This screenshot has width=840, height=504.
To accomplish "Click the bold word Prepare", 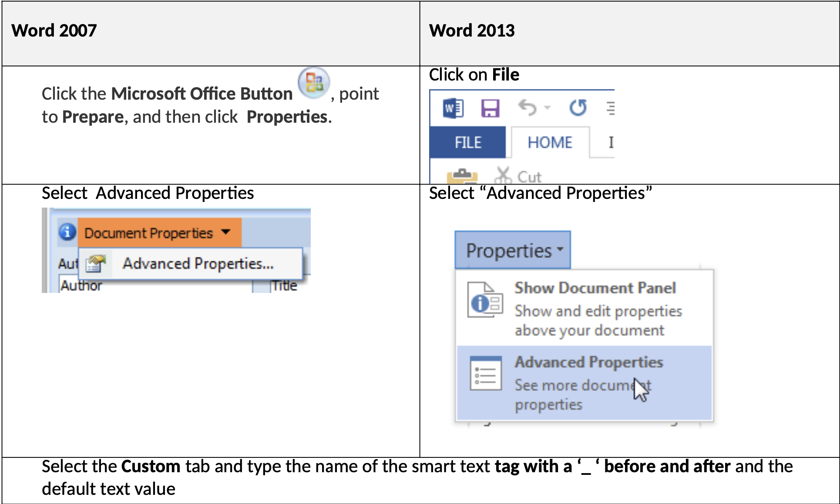I will [93, 117].
